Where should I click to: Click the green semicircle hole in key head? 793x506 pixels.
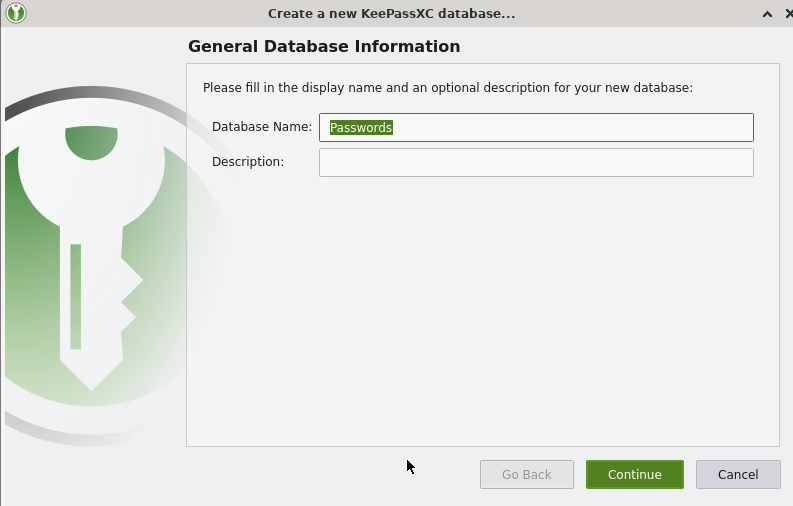(91, 141)
